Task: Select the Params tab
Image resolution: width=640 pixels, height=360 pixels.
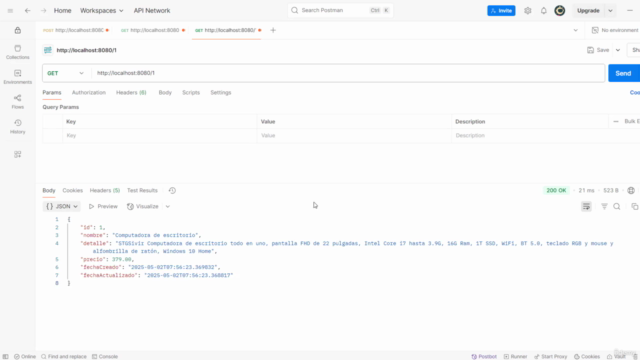Action: [52, 93]
